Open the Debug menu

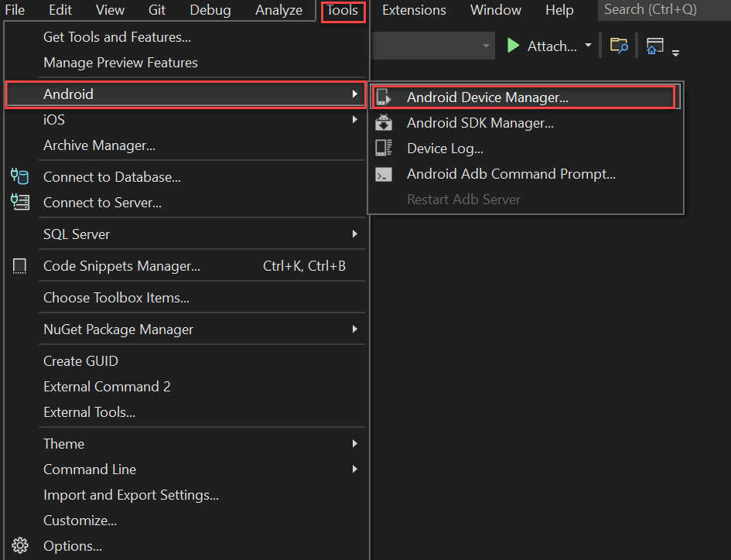click(x=210, y=10)
